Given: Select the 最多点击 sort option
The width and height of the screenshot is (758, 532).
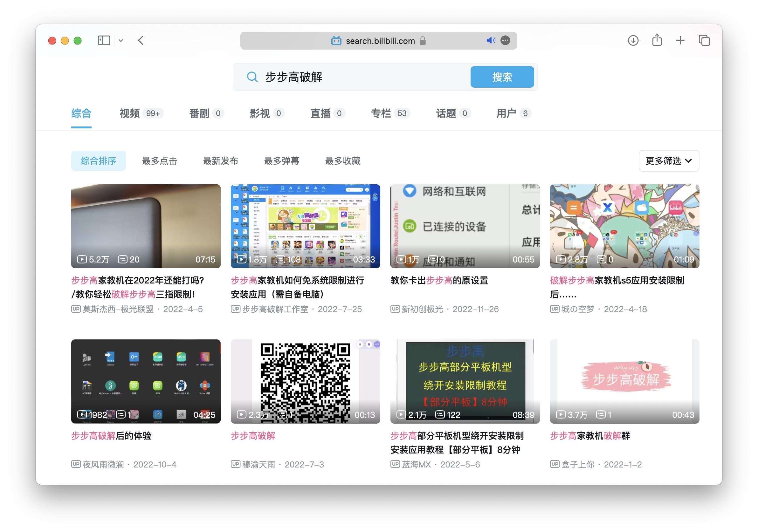Looking at the screenshot, I should [160, 161].
